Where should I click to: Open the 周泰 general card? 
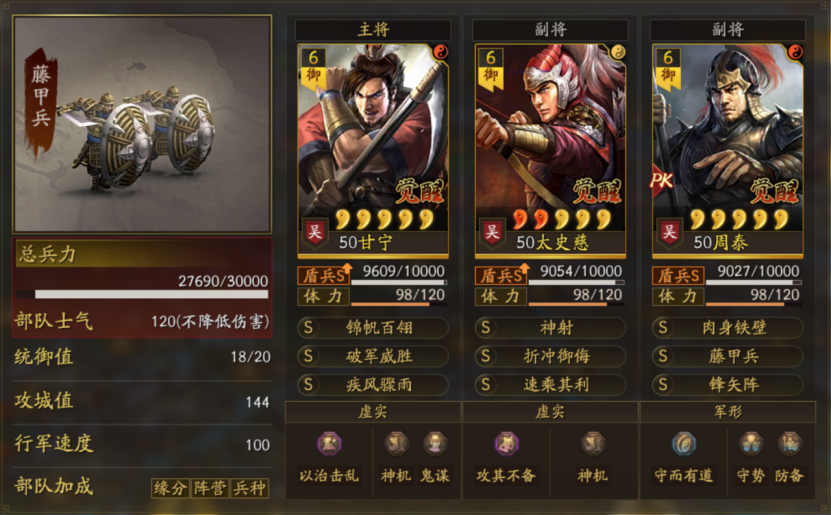(x=728, y=150)
